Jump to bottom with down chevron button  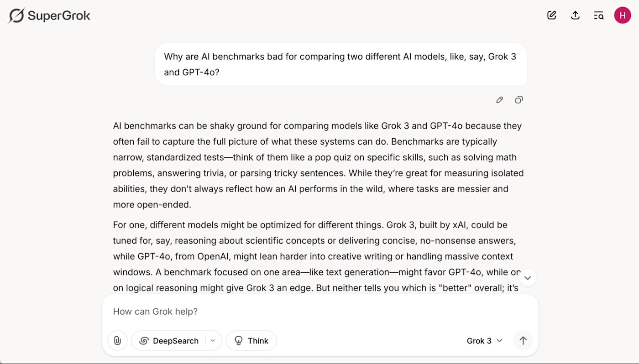(528, 278)
